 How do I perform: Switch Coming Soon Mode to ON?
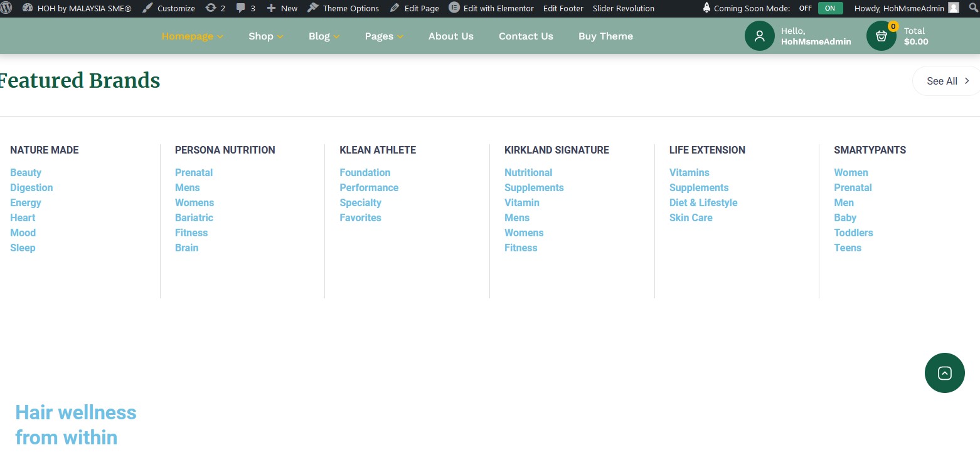tap(830, 8)
